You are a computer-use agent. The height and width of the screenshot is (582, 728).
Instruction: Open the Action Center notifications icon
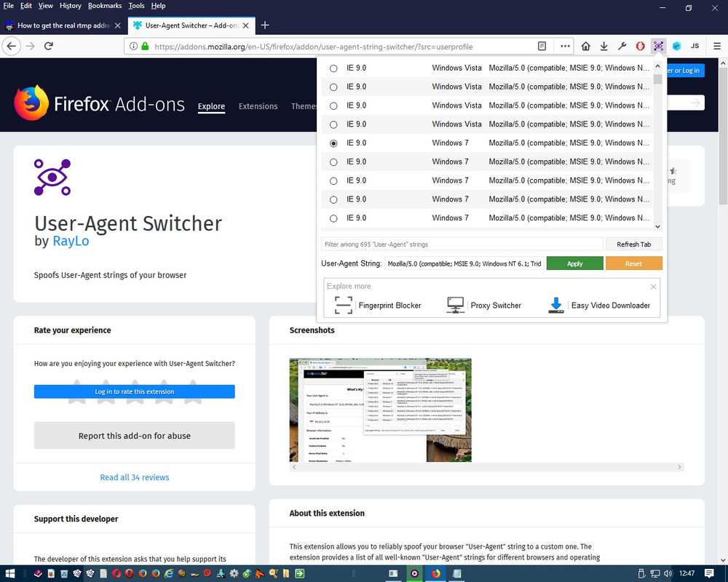pyautogui.click(x=709, y=574)
